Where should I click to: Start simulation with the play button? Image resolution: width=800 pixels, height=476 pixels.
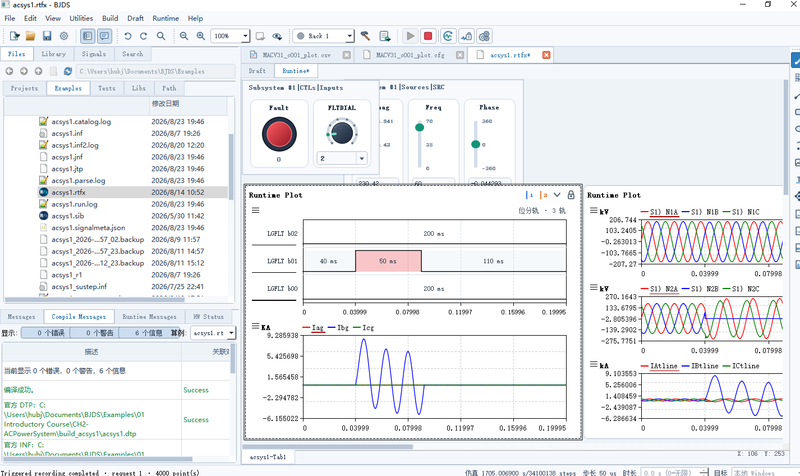tap(410, 36)
